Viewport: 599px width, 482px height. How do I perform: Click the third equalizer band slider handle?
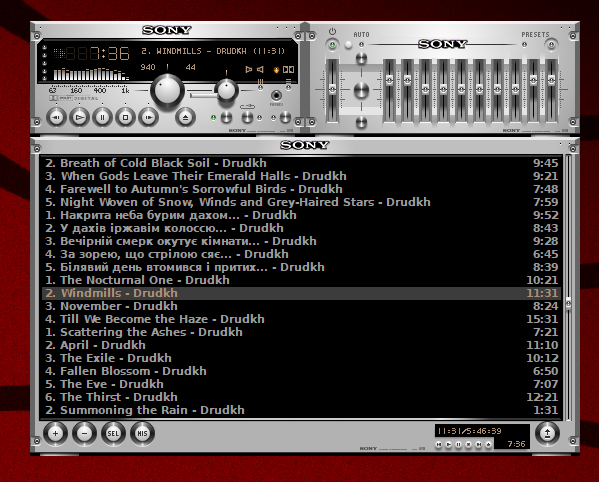tap(425, 89)
